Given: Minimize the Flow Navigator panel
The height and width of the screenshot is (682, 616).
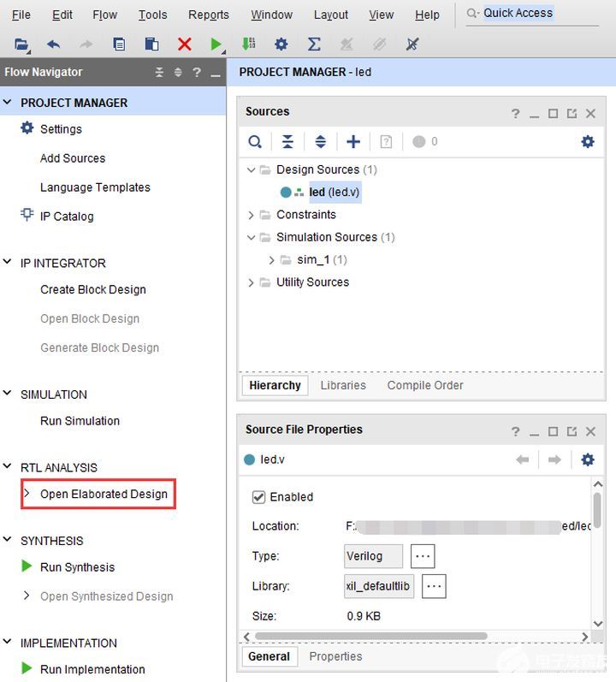Looking at the screenshot, I should coord(216,75).
